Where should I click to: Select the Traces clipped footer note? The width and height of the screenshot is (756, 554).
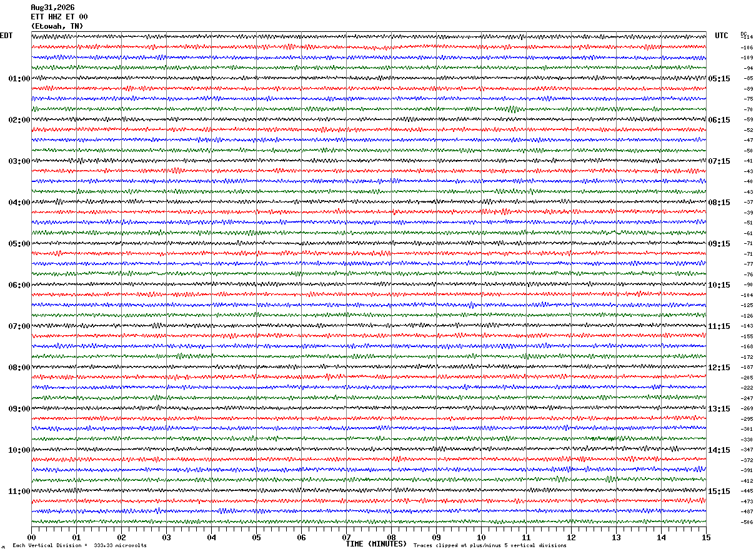(x=490, y=546)
